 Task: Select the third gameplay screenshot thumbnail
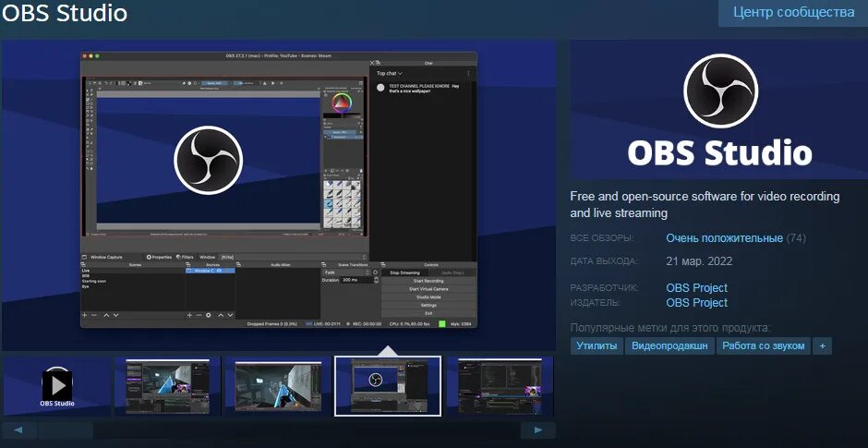pos(277,385)
